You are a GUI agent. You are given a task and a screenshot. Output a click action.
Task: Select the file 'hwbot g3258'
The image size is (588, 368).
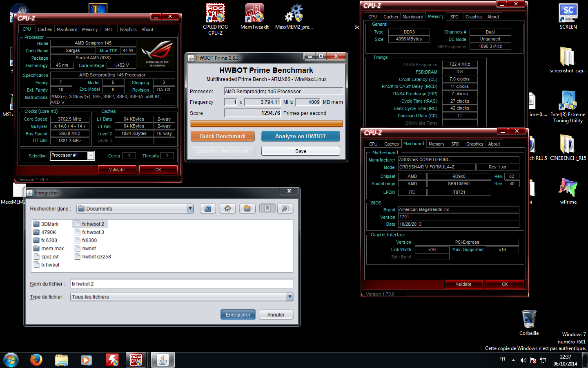click(93, 257)
